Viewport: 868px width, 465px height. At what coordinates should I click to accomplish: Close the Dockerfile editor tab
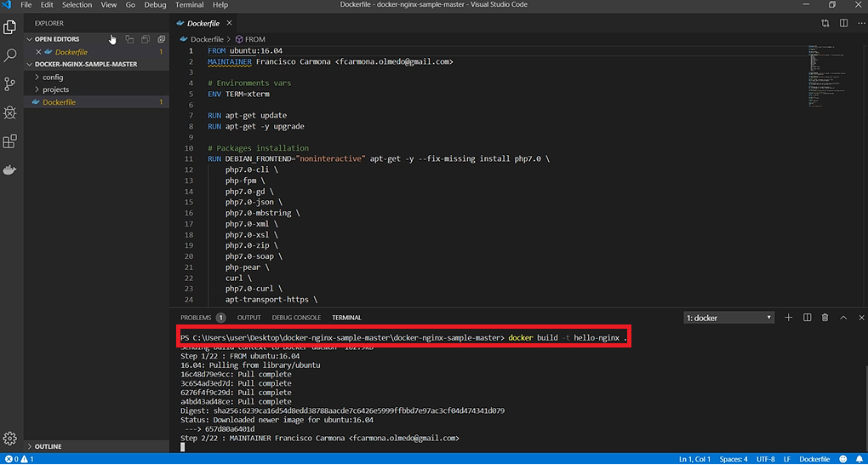tap(229, 23)
